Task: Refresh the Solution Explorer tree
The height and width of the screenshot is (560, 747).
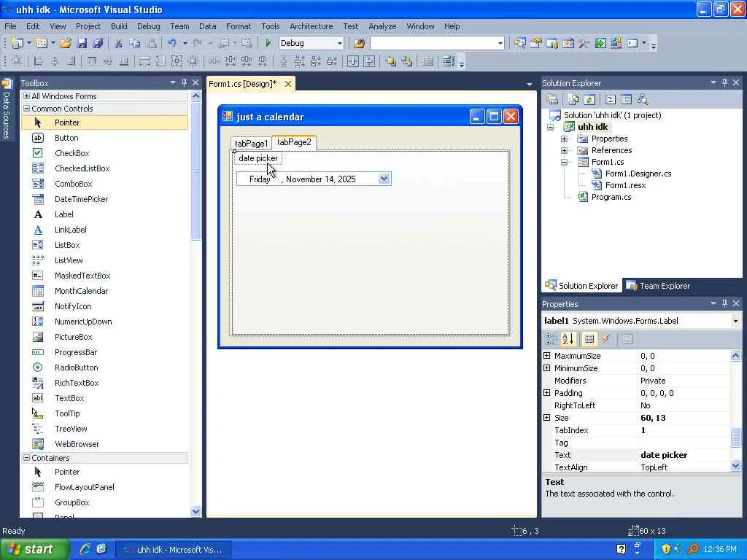Action: point(589,99)
